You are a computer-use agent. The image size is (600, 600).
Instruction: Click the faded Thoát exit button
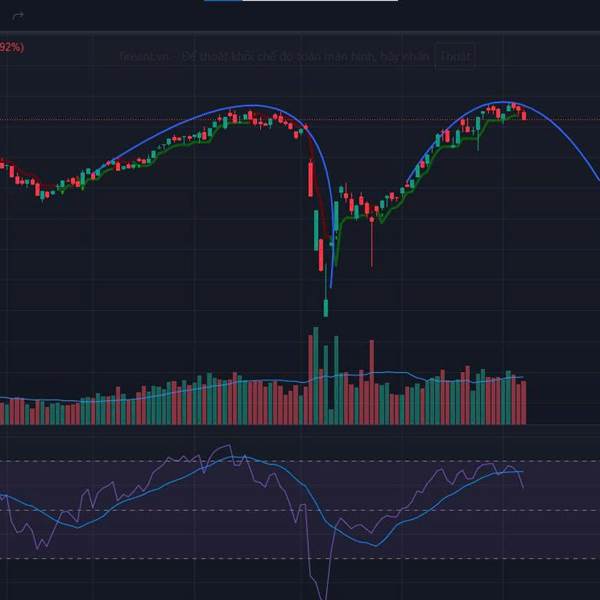pos(455,57)
